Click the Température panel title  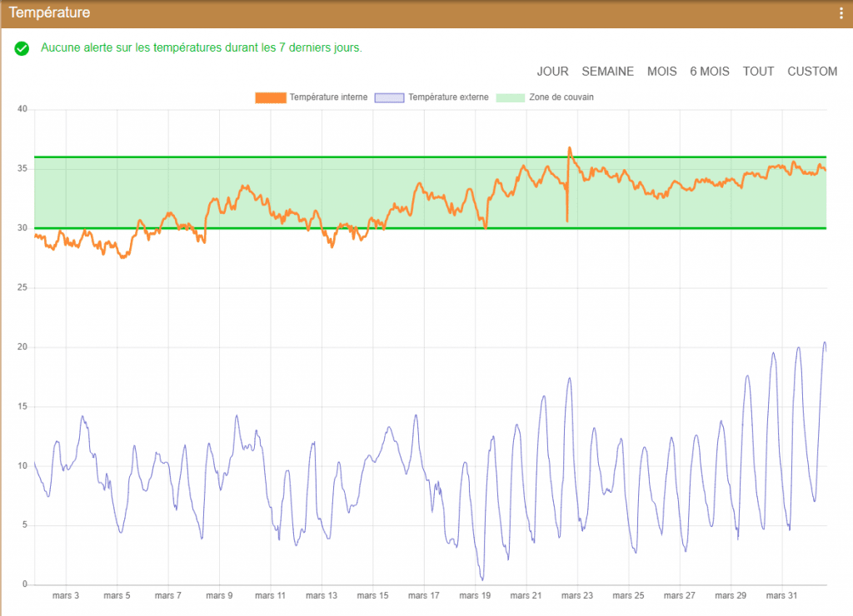[49, 12]
